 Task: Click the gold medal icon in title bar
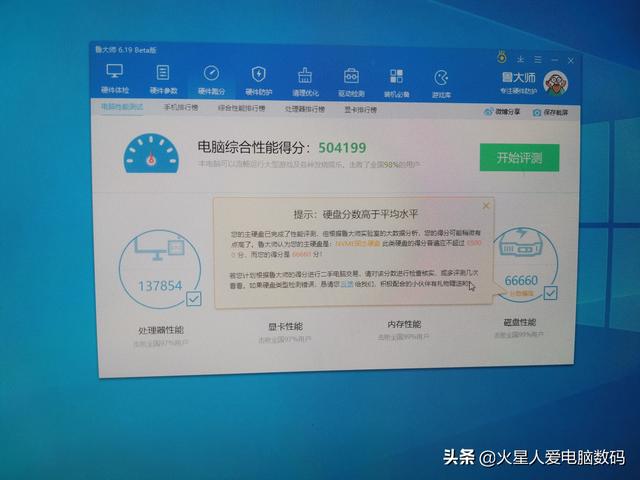(x=502, y=57)
